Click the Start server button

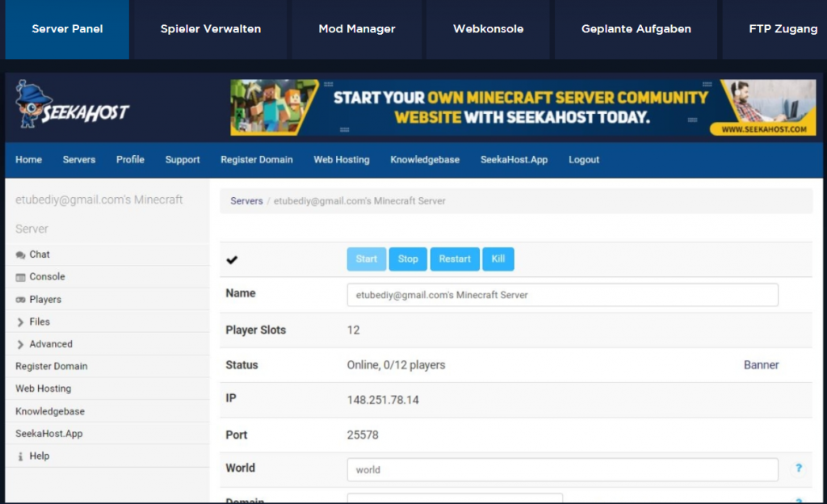click(x=367, y=258)
